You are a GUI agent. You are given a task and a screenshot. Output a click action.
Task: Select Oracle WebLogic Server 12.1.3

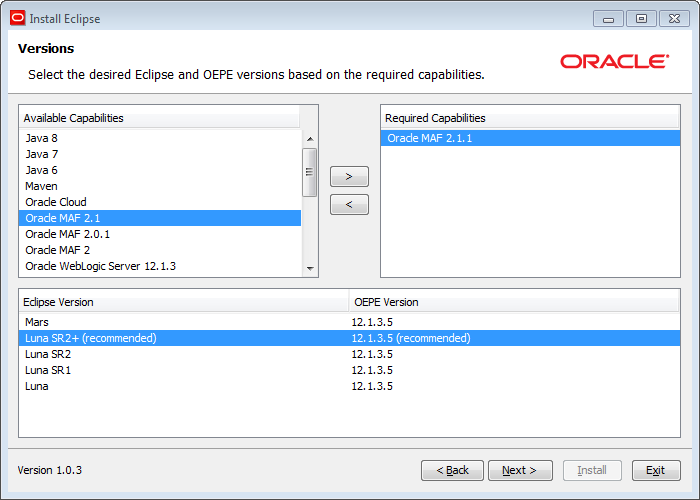click(160, 266)
